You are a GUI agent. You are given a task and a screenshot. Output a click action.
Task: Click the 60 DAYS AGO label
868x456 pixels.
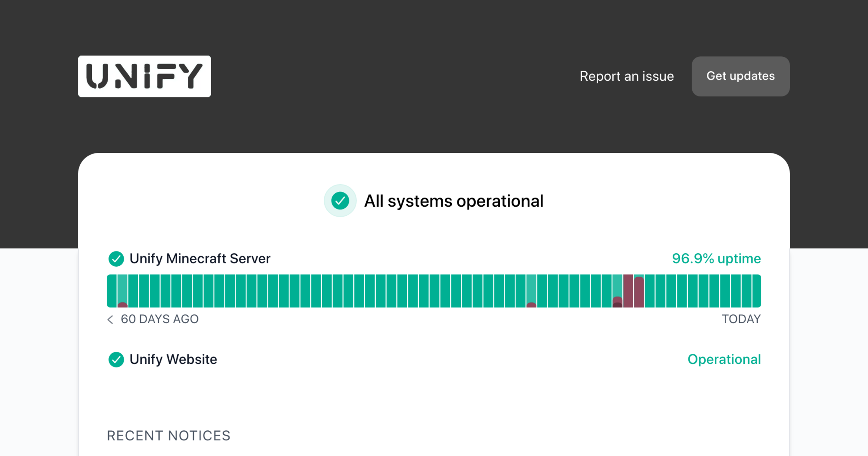pyautogui.click(x=159, y=319)
